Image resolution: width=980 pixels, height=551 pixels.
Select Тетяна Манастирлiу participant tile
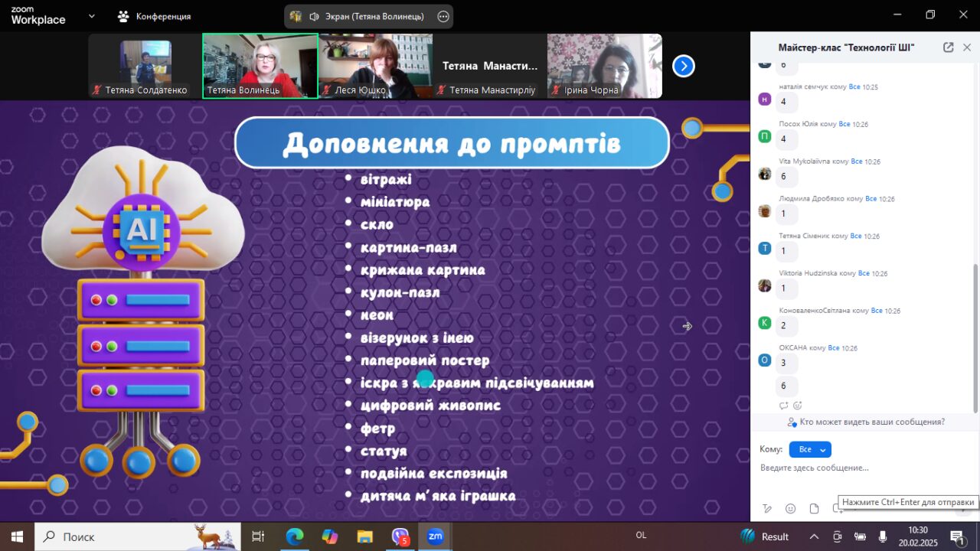click(x=490, y=66)
